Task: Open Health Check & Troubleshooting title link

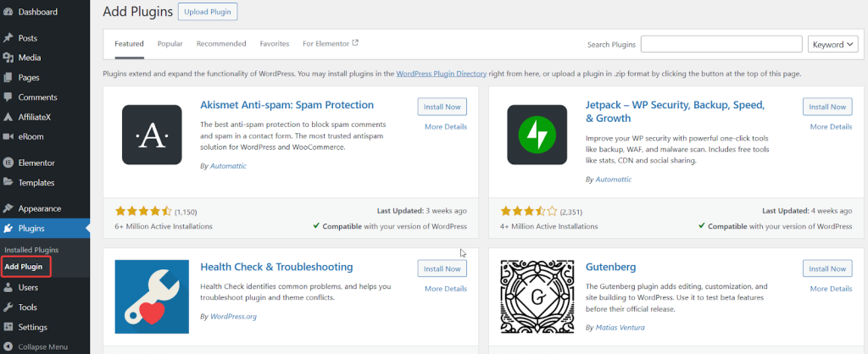Action: click(276, 267)
